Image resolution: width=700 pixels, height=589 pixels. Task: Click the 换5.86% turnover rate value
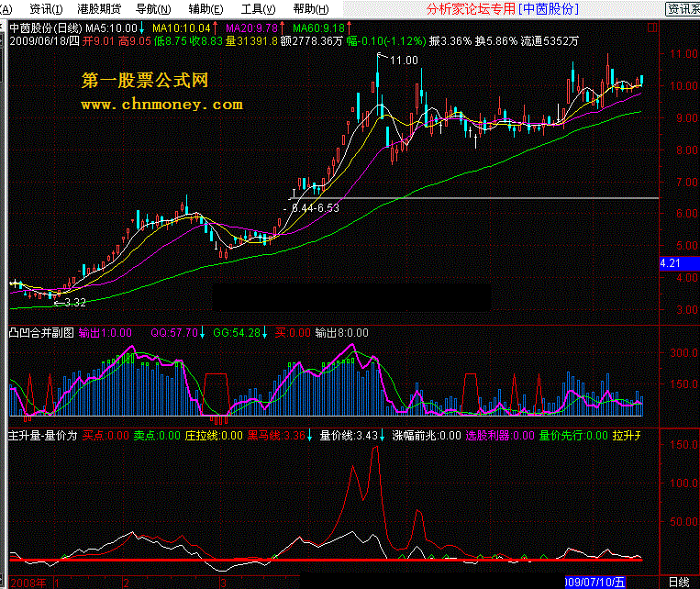[496, 41]
